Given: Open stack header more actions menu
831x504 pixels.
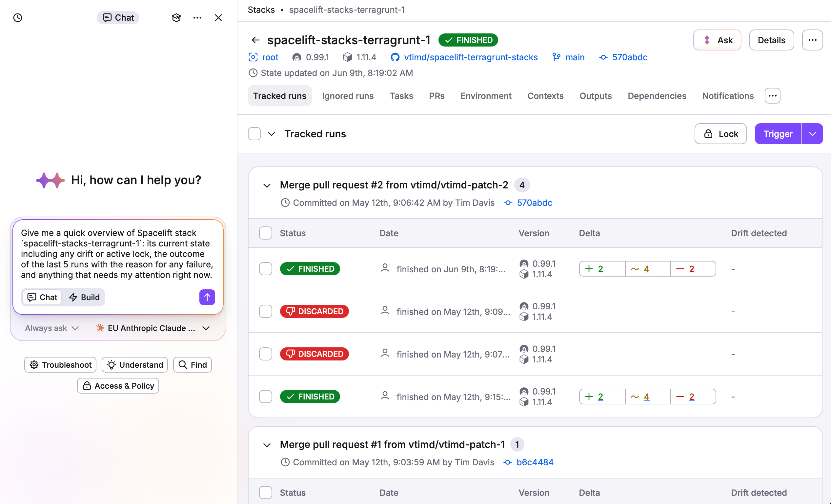Looking at the screenshot, I should (x=812, y=40).
